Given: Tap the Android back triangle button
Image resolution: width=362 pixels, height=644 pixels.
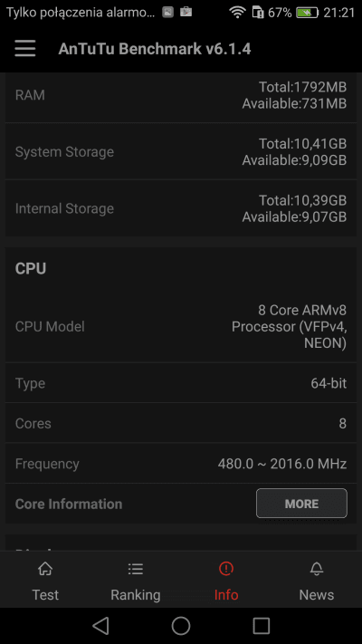Looking at the screenshot, I should pyautogui.click(x=100, y=626).
